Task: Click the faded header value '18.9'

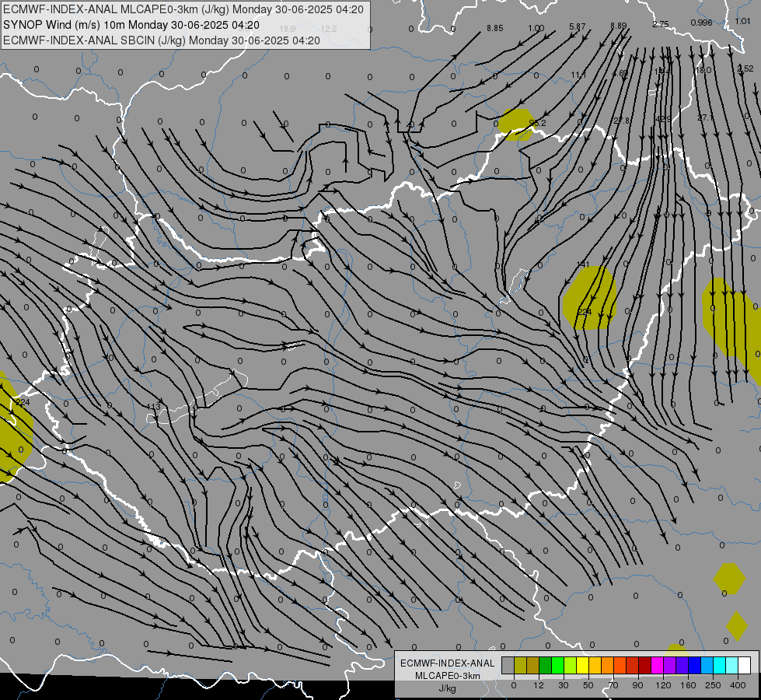Action: [x=288, y=29]
